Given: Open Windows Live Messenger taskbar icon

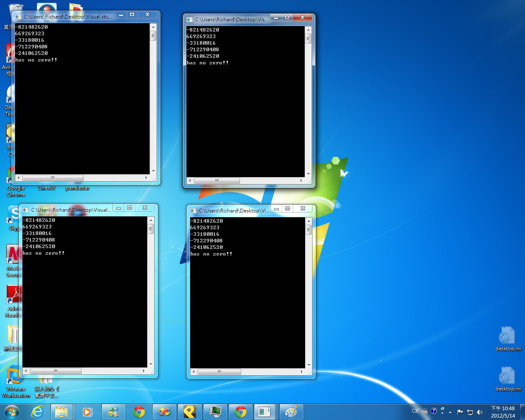Looking at the screenshot, I should [113, 412].
